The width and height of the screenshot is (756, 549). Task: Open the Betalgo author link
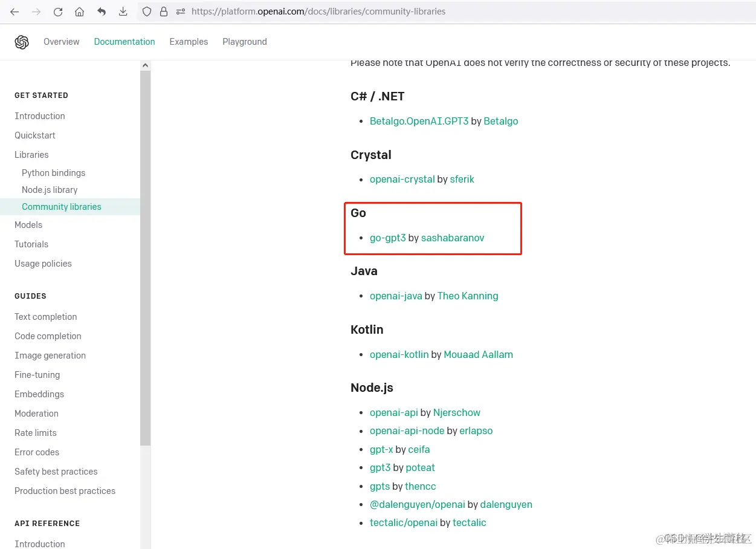(x=501, y=121)
